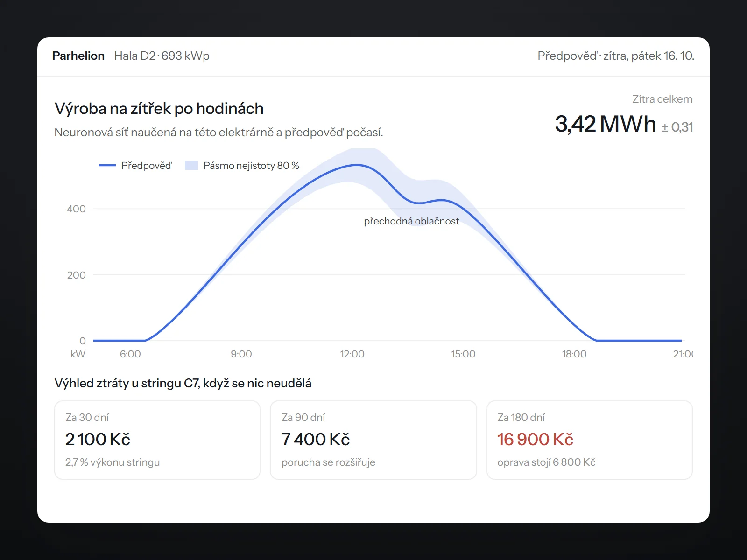Click the 'Výhled ztráty u stringu C7' heading
747x560 pixels.
tap(183, 384)
